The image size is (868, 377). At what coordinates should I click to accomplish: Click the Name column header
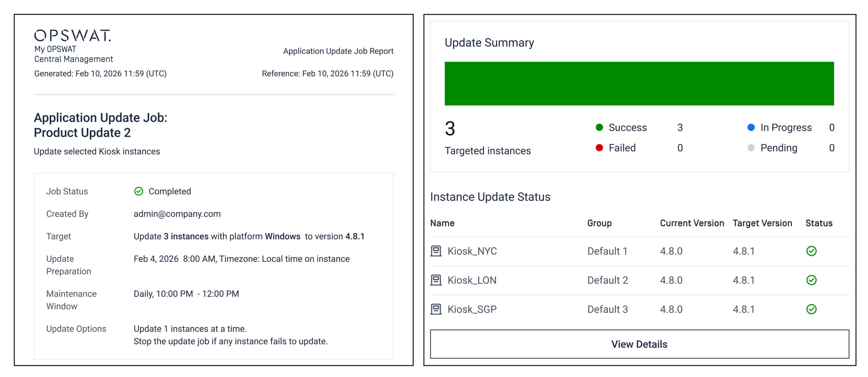pos(442,223)
